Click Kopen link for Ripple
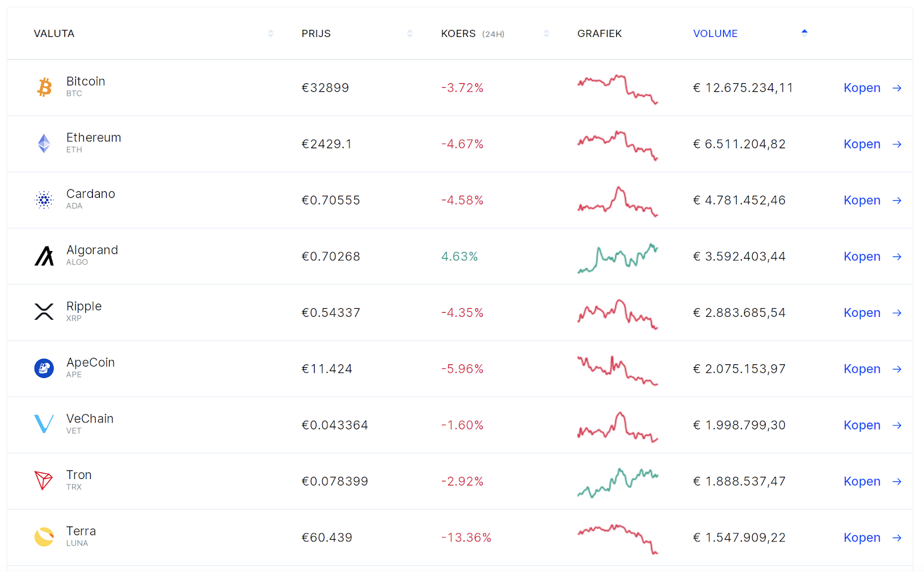 (862, 312)
